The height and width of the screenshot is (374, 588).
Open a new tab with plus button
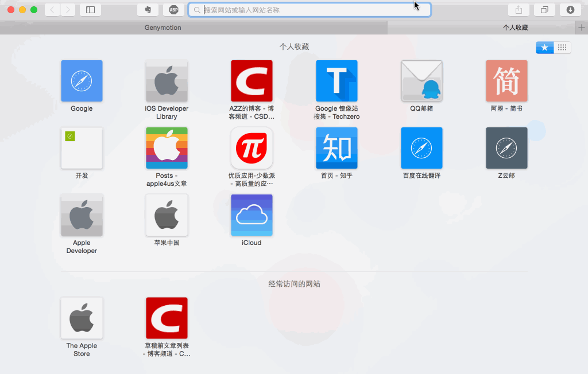[x=581, y=28]
